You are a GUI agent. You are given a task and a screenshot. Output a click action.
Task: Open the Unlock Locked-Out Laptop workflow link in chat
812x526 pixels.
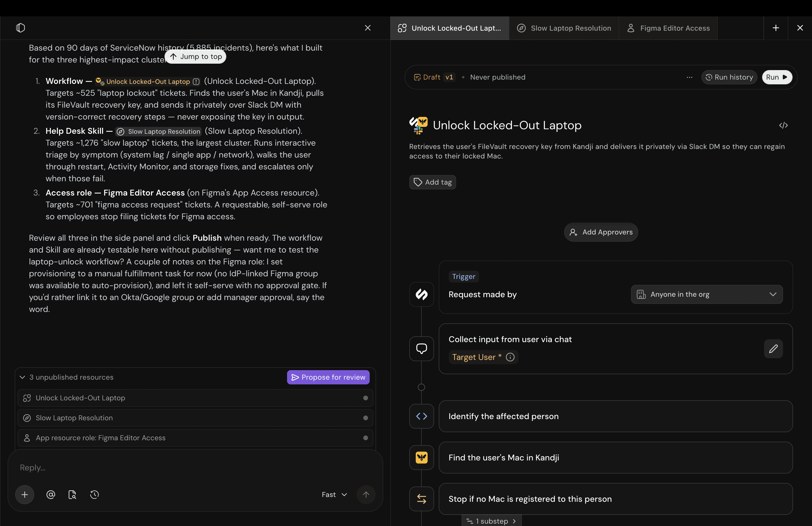pos(148,81)
